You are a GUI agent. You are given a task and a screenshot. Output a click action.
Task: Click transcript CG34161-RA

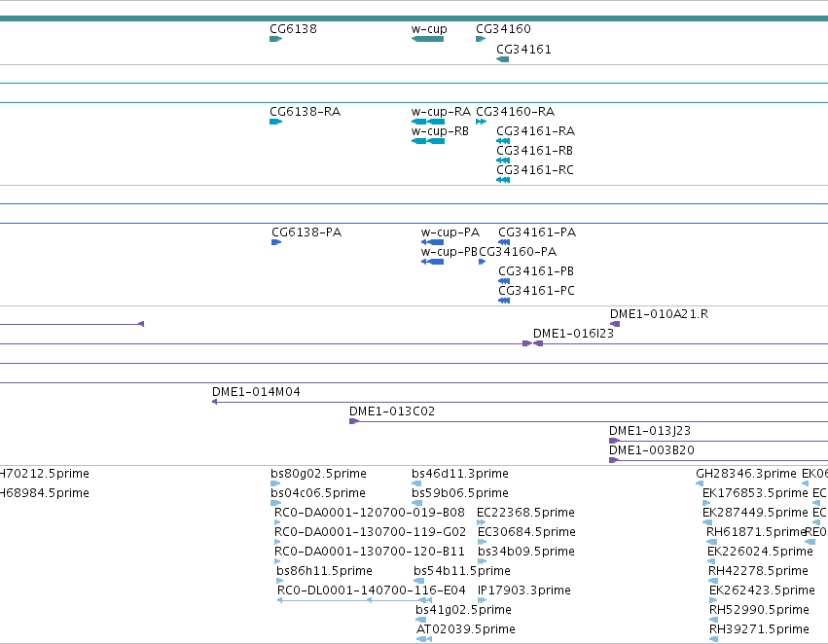tap(535, 131)
